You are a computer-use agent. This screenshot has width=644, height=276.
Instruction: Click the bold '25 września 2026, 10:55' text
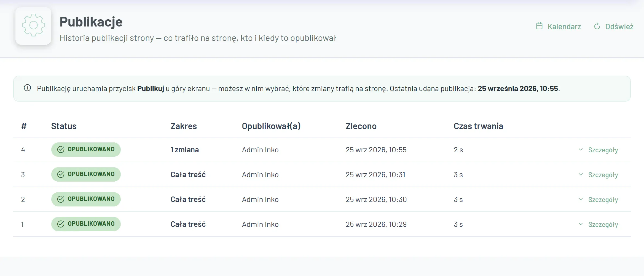click(x=518, y=89)
